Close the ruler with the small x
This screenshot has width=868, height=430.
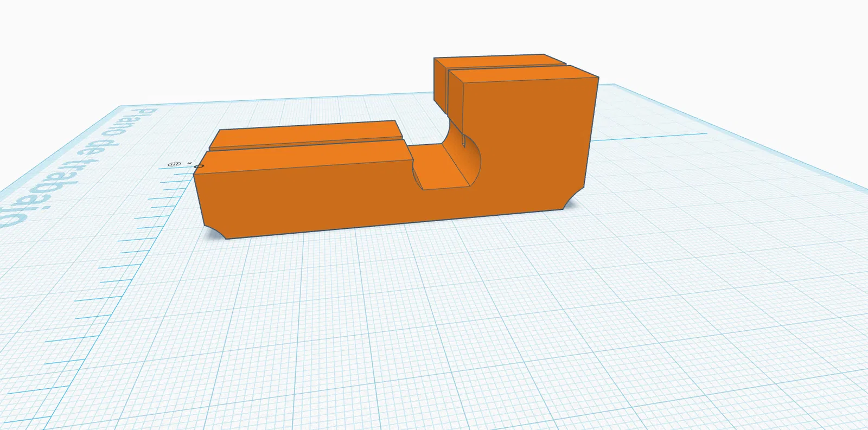pyautogui.click(x=189, y=163)
